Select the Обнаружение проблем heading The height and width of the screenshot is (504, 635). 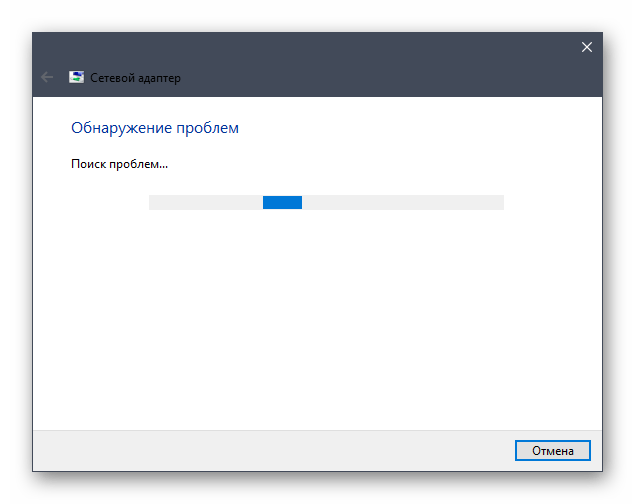coord(155,128)
